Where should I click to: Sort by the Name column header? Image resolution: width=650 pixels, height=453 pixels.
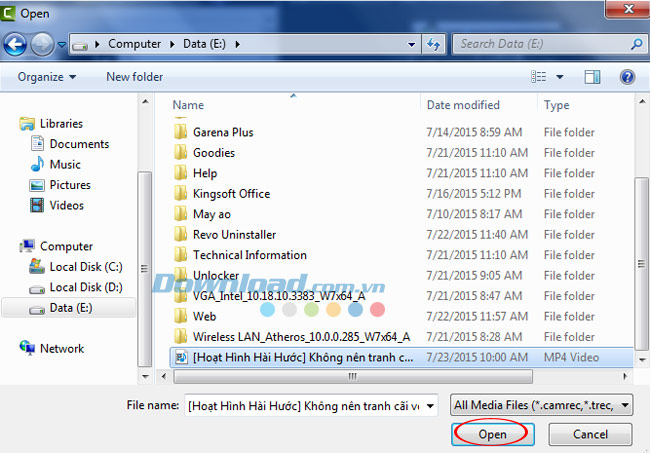[x=188, y=105]
